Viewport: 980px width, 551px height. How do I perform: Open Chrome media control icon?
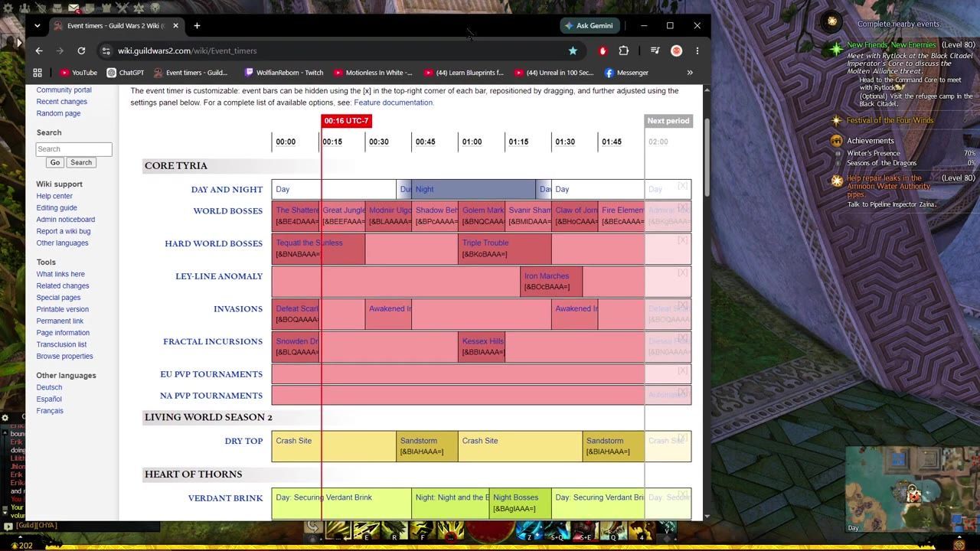pyautogui.click(x=655, y=51)
